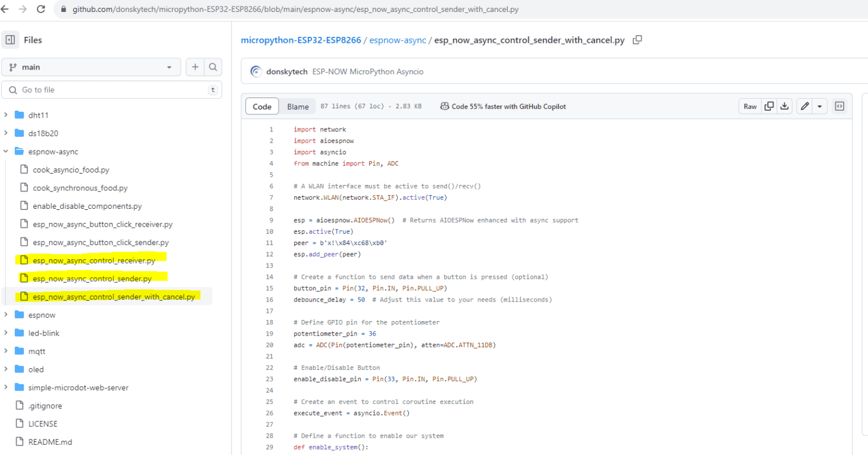Image resolution: width=868 pixels, height=455 pixels.
Task: Open the code symbols panel icon
Action: click(839, 106)
